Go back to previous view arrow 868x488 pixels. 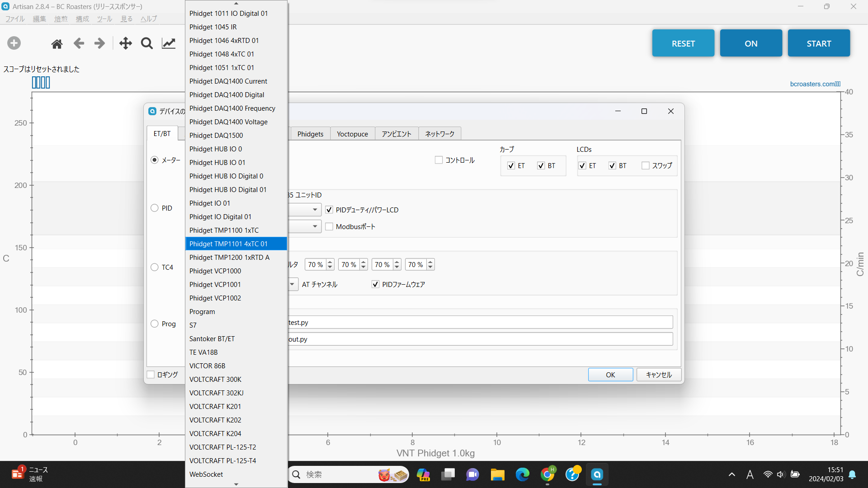click(x=79, y=43)
